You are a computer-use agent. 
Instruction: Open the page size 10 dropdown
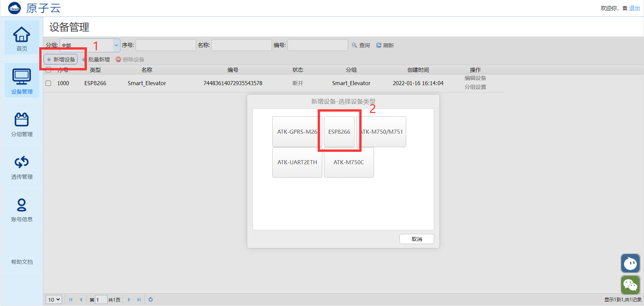coord(54,300)
